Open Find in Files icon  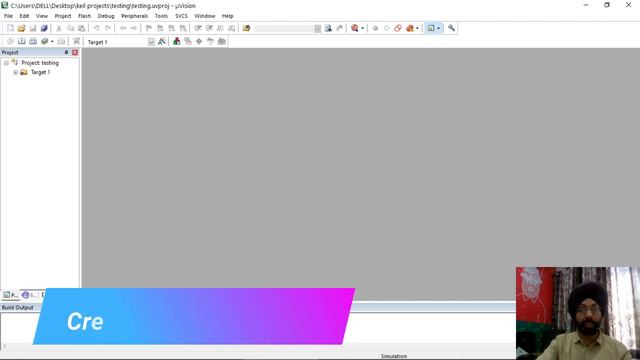click(246, 28)
